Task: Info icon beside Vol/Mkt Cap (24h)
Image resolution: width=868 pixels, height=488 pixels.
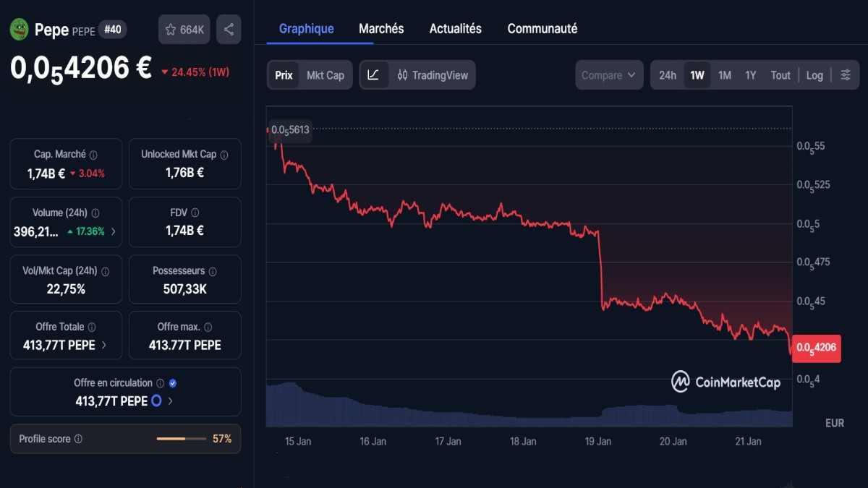Action: [x=105, y=271]
